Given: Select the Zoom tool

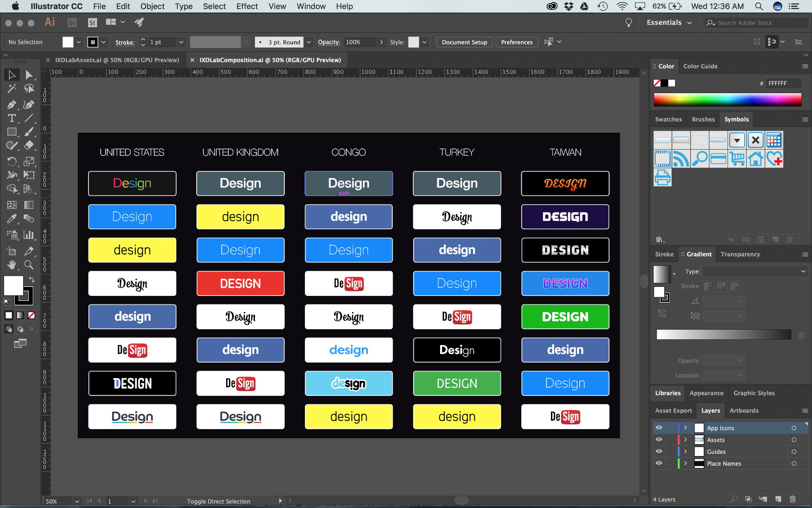Looking at the screenshot, I should 28,265.
